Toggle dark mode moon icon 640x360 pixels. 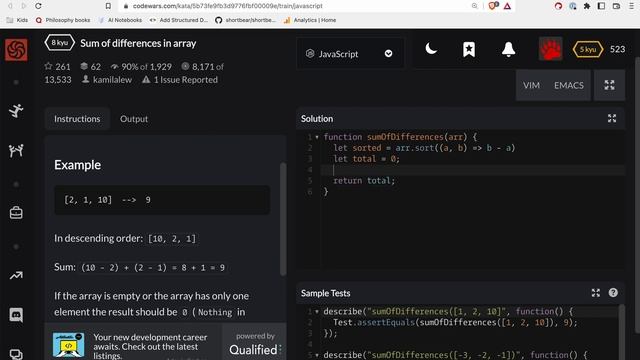point(431,49)
